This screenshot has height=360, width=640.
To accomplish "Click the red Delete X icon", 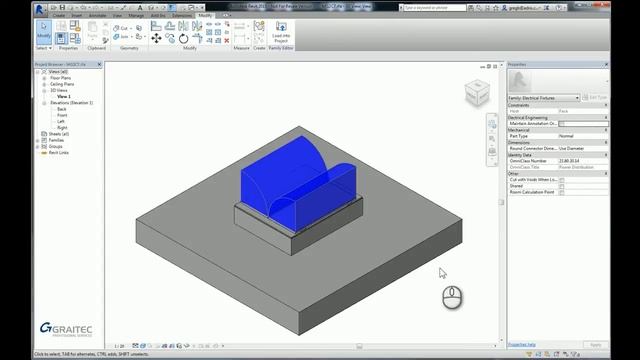I will tap(227, 40).
